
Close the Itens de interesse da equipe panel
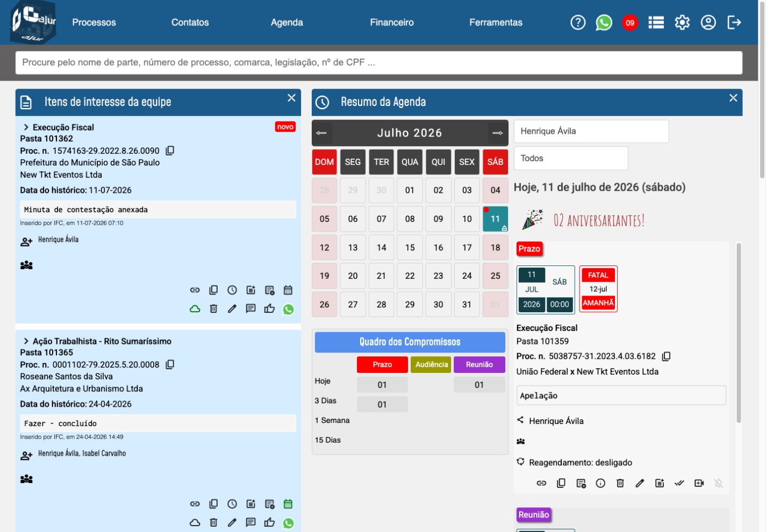(291, 98)
